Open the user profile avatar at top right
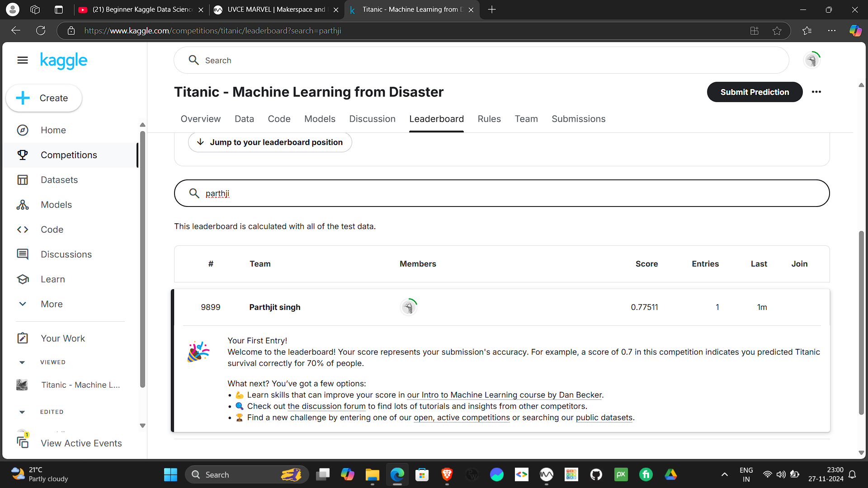868x488 pixels. pos(812,60)
